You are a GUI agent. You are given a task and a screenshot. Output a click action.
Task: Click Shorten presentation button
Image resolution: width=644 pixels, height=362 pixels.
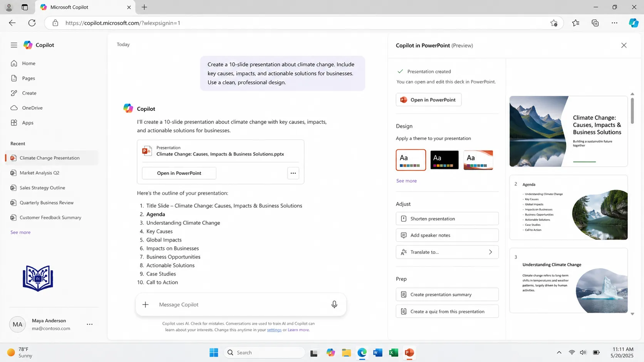pyautogui.click(x=447, y=219)
